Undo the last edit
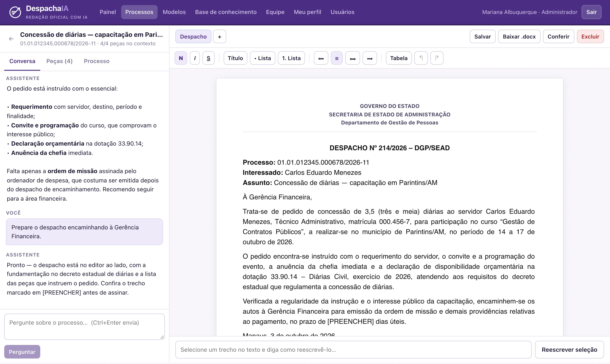 (421, 58)
